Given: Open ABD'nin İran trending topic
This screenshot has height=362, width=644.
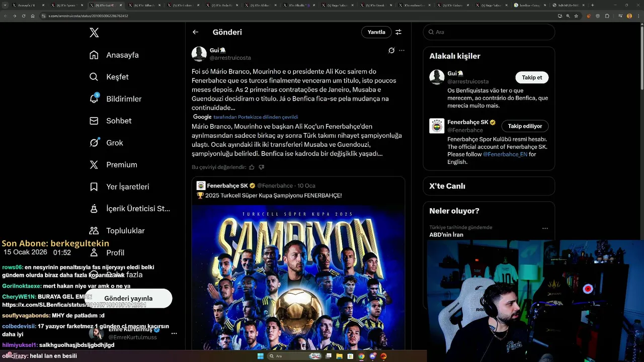Looking at the screenshot, I should (x=446, y=235).
